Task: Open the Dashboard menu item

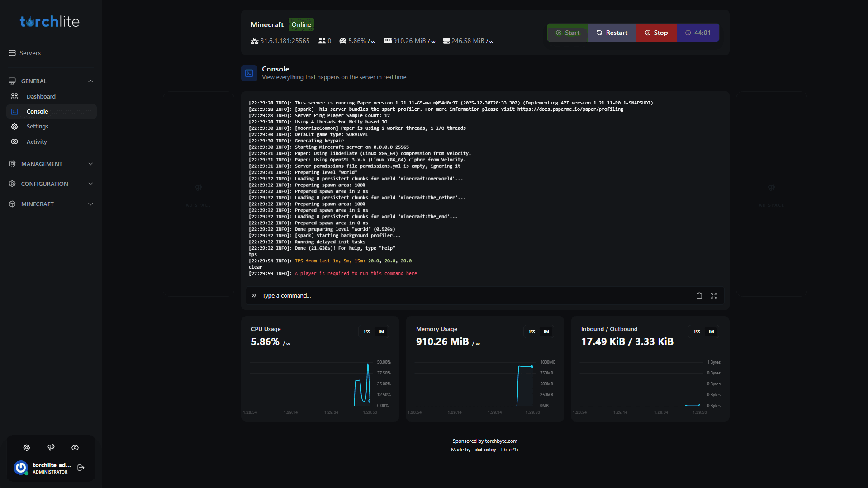Action: 51,96
